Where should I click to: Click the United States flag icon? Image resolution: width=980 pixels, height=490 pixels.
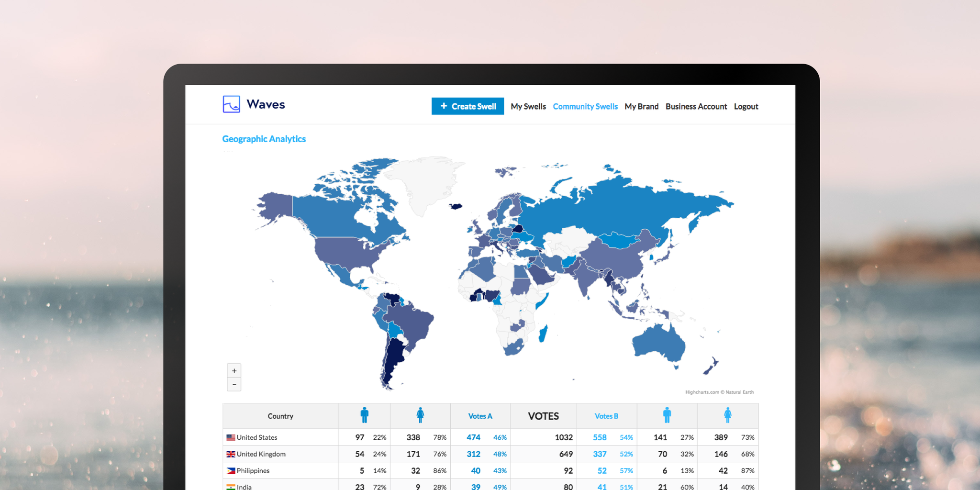coord(230,437)
